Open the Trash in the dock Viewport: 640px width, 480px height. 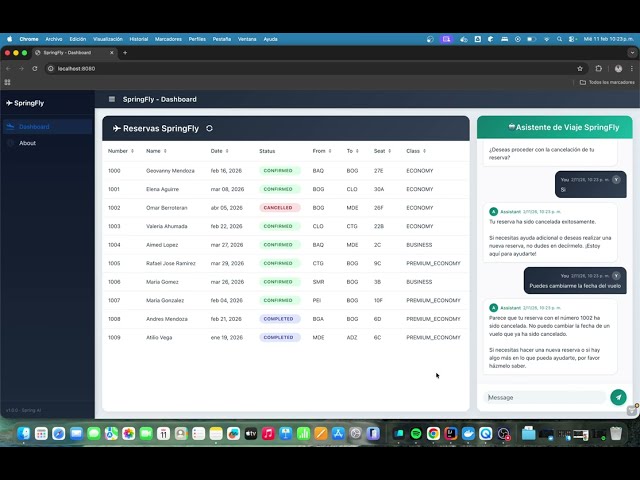click(x=616, y=433)
